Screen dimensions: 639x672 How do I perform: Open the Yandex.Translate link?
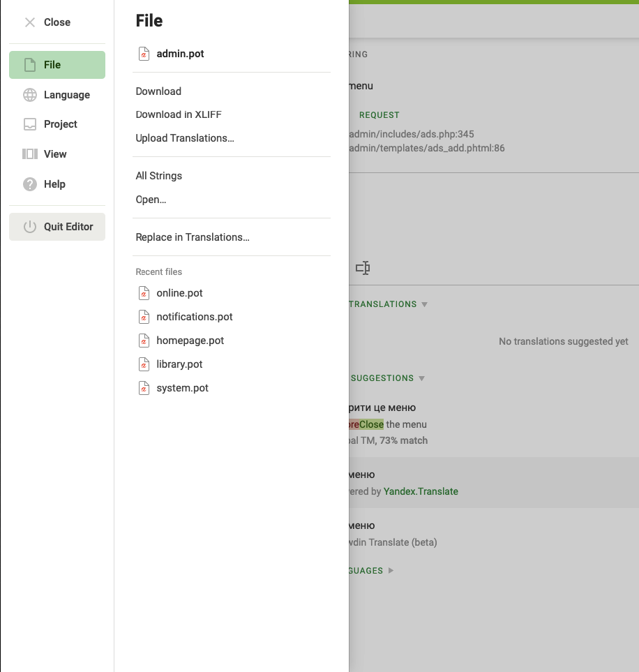421,491
